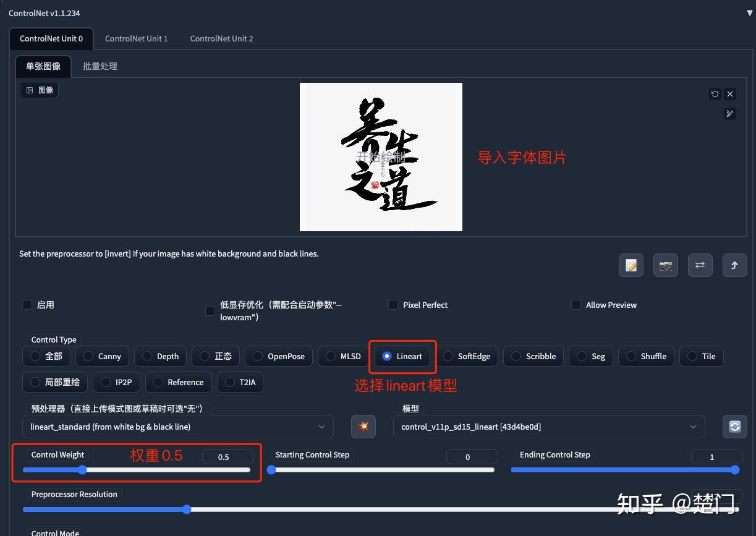Choose Tile control type
The height and width of the screenshot is (536, 756).
[x=702, y=356]
